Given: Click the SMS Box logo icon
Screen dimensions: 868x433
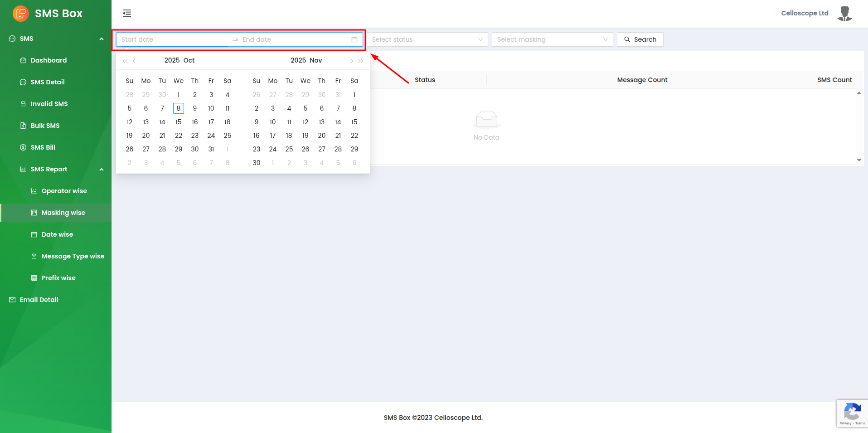Looking at the screenshot, I should point(21,14).
